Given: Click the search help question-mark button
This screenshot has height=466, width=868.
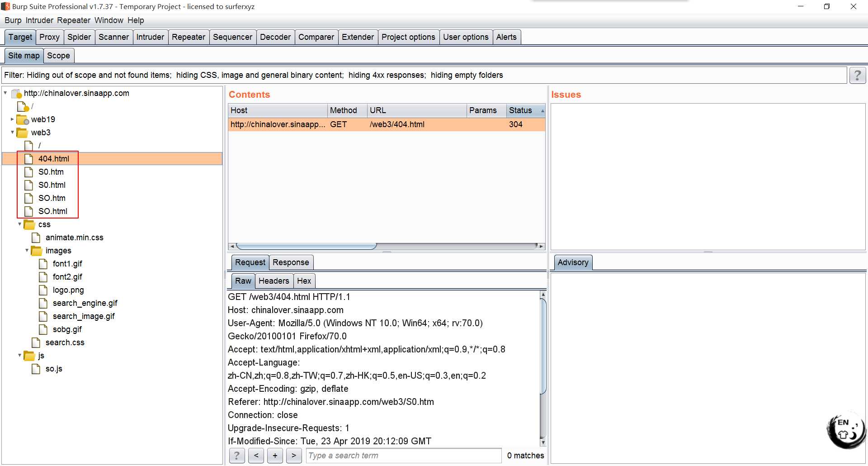Looking at the screenshot, I should pyautogui.click(x=237, y=456).
